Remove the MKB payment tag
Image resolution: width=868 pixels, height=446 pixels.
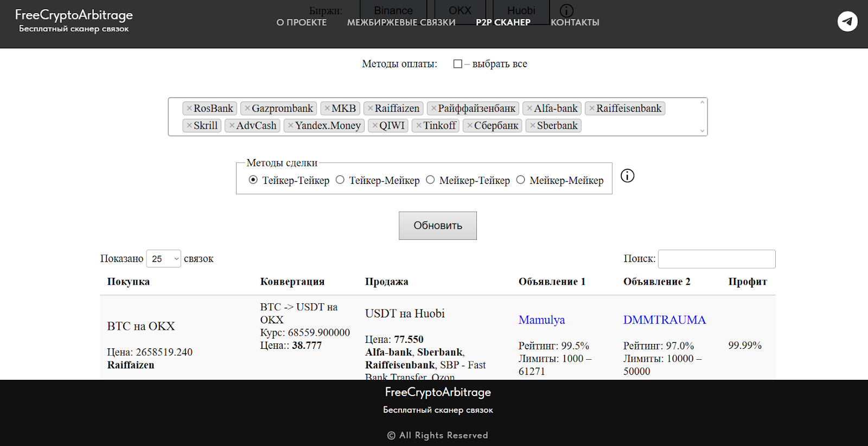tap(327, 109)
